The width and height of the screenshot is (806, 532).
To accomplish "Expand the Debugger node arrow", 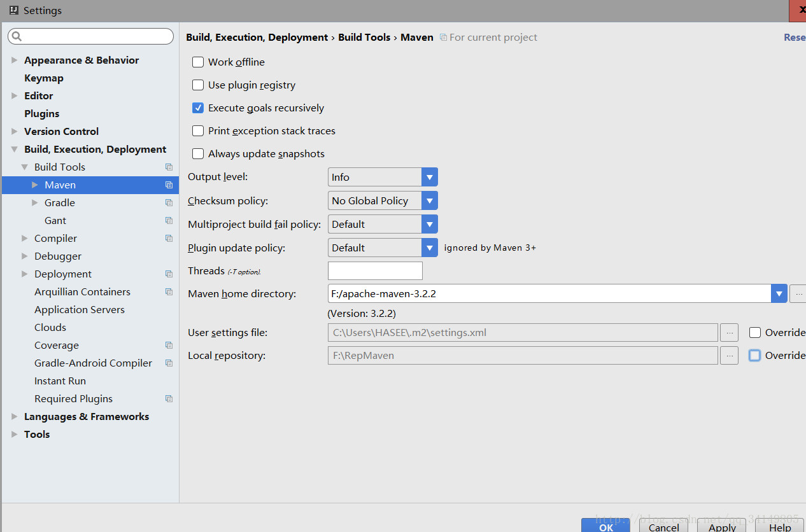I will [25, 256].
